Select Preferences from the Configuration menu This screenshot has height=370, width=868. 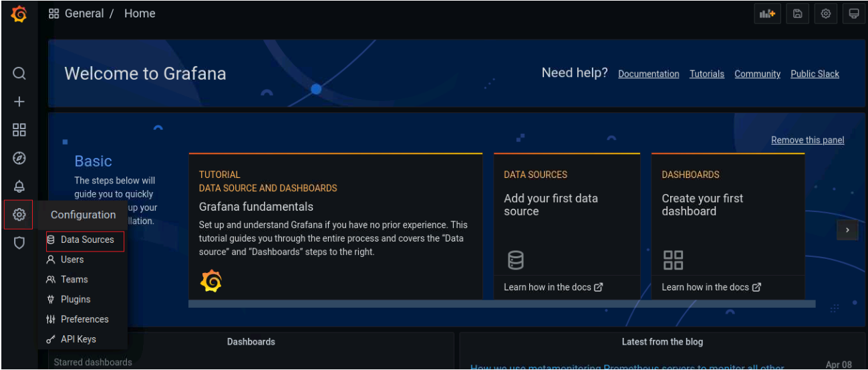pyautogui.click(x=83, y=319)
